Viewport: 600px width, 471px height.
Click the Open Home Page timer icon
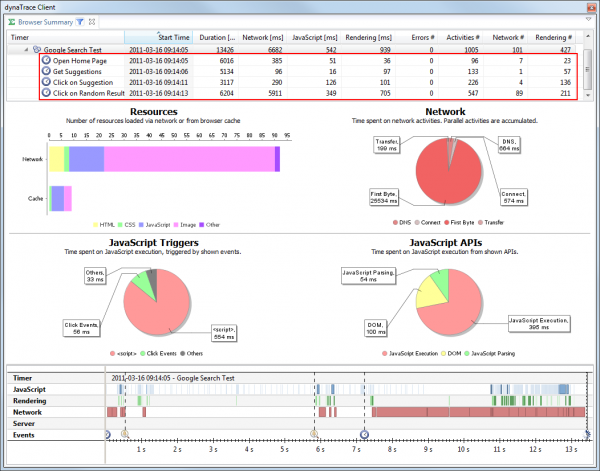tap(46, 60)
